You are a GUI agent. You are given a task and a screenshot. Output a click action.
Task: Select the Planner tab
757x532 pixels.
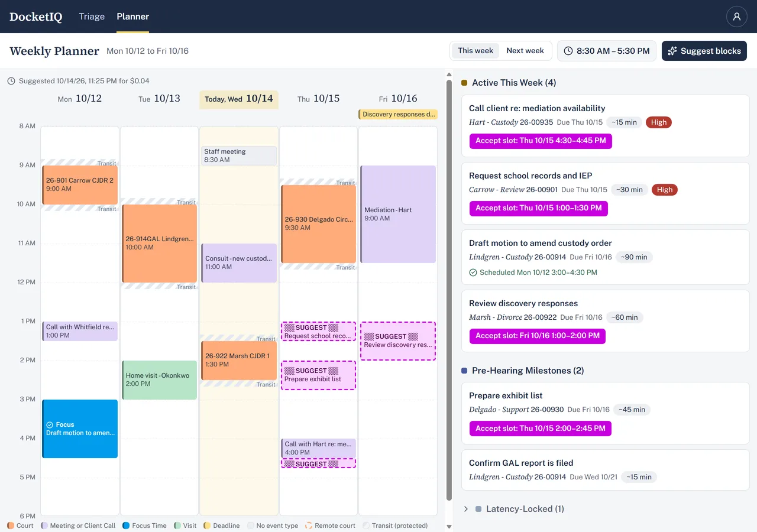pyautogui.click(x=133, y=17)
